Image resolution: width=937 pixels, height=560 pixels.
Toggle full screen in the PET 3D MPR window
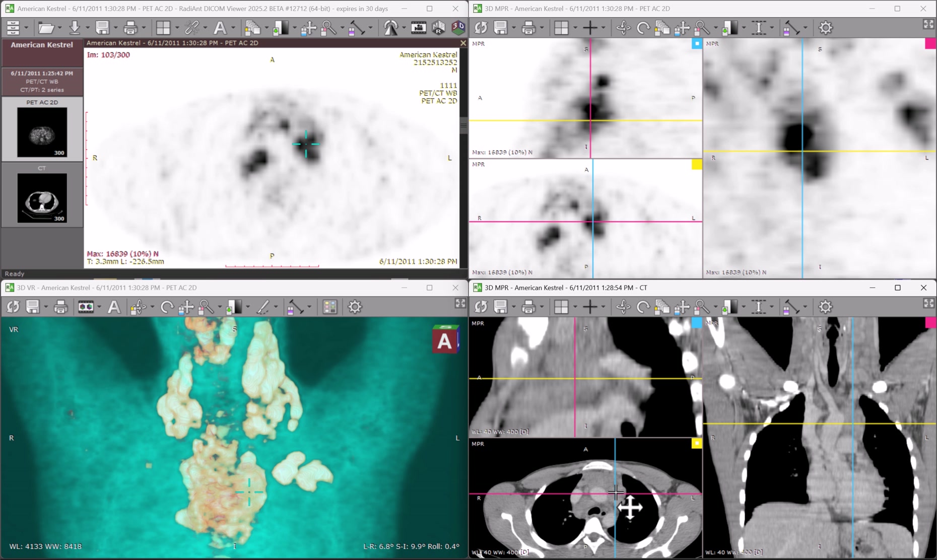click(928, 24)
